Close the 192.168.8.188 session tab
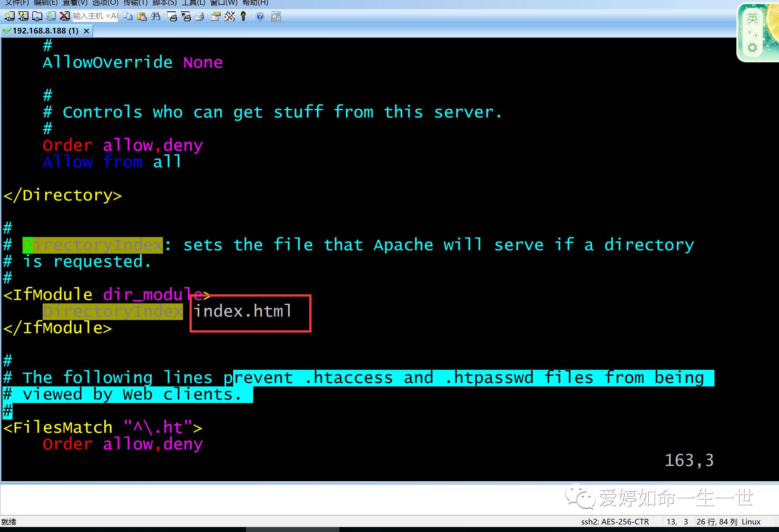 [x=86, y=31]
